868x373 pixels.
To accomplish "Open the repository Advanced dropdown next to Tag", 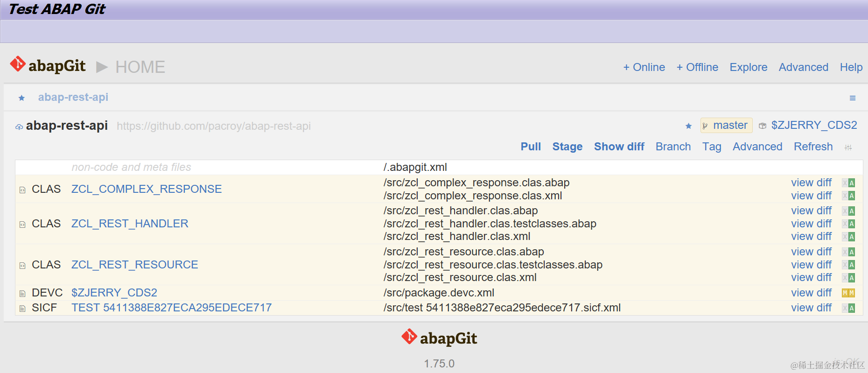I will (757, 147).
